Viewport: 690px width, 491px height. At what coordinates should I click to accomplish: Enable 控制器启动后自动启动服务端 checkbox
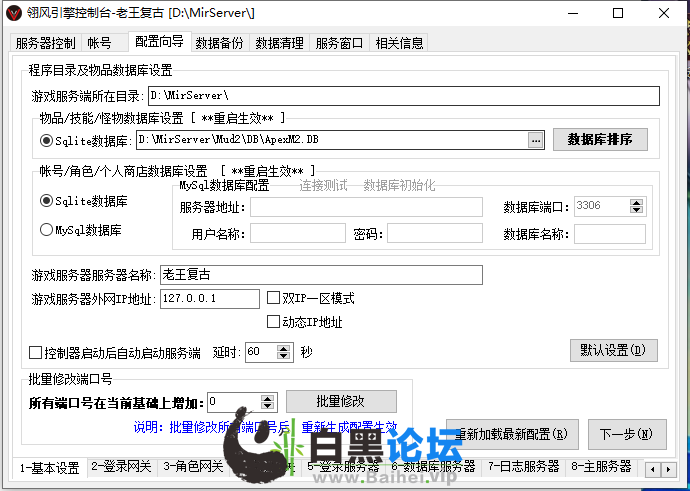(x=36, y=352)
